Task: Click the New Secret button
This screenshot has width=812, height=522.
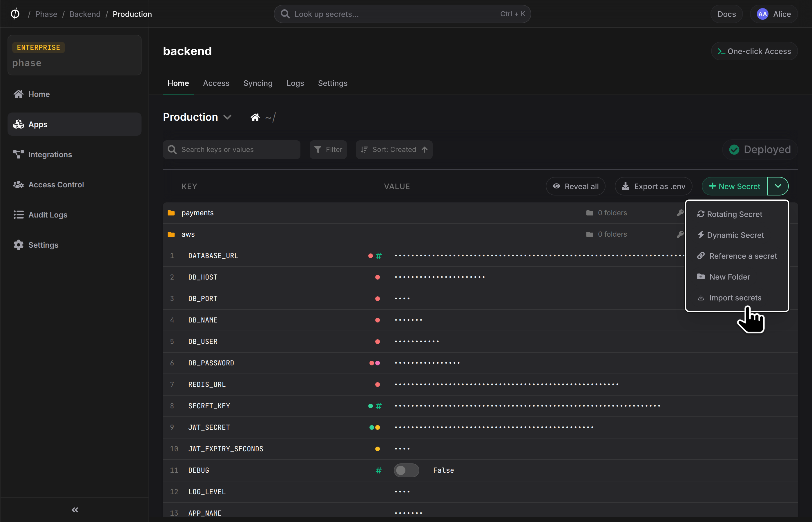Action: pos(734,186)
